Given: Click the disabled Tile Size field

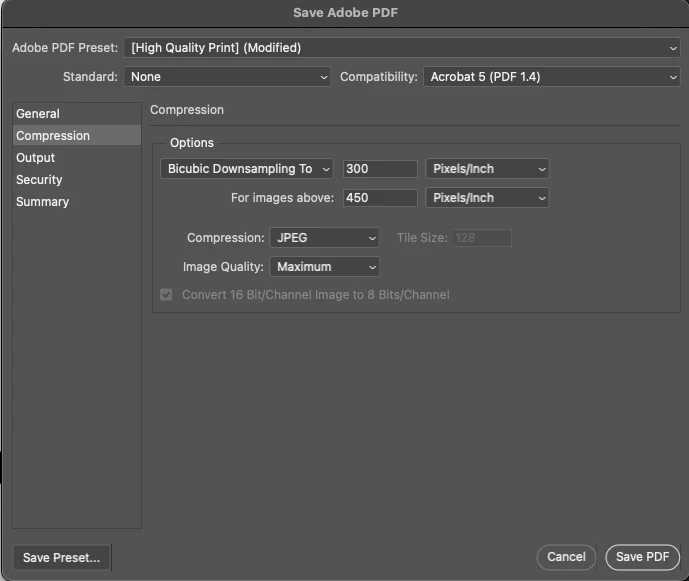Looking at the screenshot, I should (x=482, y=238).
